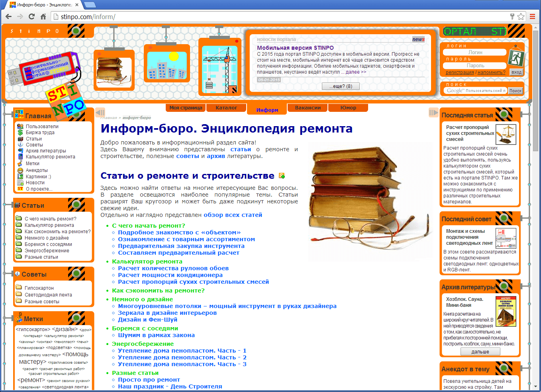Open Мобильная версия STINPO news headline
The height and width of the screenshot is (392, 541).
(295, 48)
